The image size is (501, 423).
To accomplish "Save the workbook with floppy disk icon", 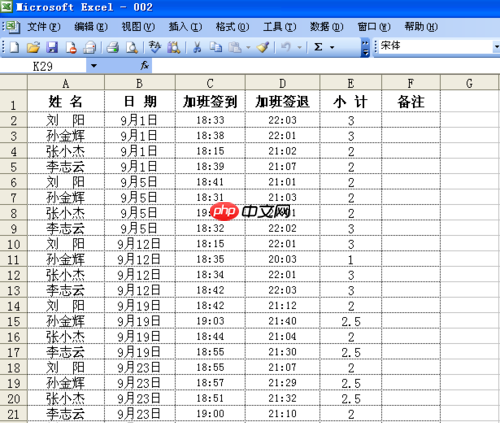I will click(x=52, y=47).
